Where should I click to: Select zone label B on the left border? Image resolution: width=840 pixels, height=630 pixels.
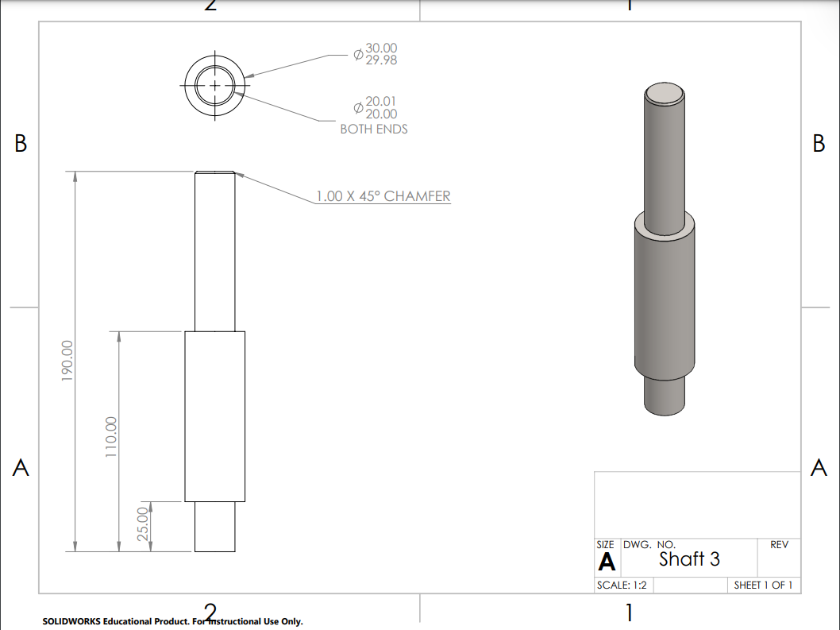pos(19,144)
